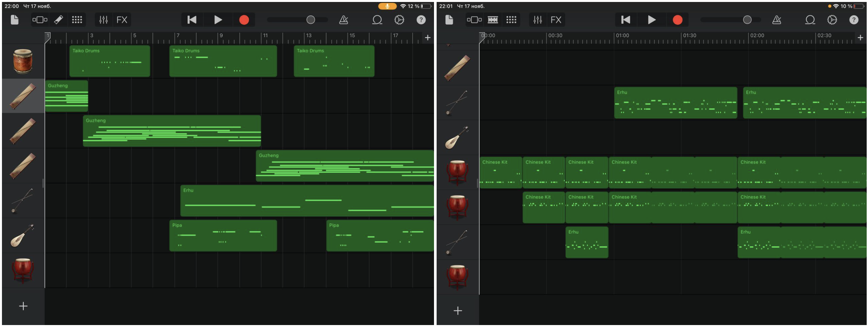Select Pipa track header in right screenshot
Image resolution: width=868 pixels, height=327 pixels.
[458, 138]
